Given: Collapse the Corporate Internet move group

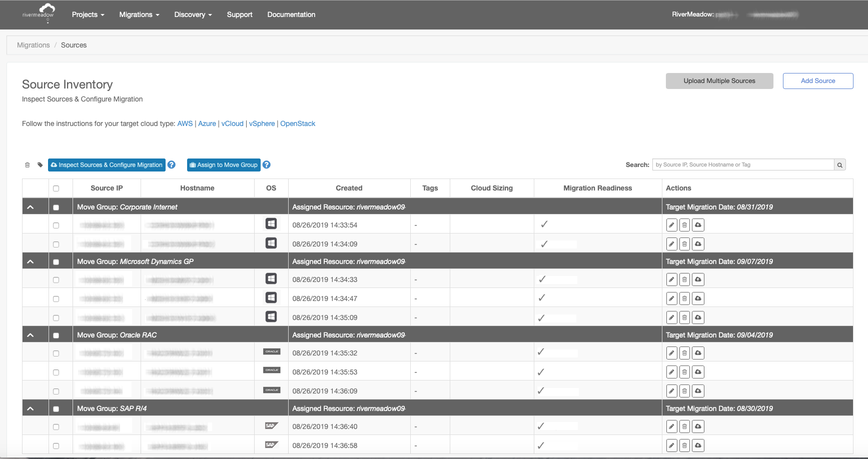Looking at the screenshot, I should [31, 207].
